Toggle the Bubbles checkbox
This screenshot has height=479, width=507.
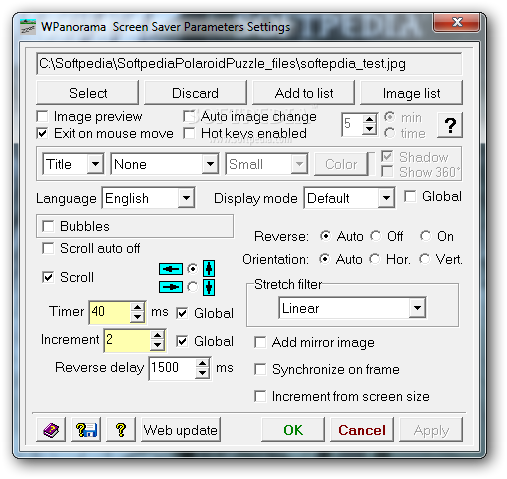tap(48, 226)
